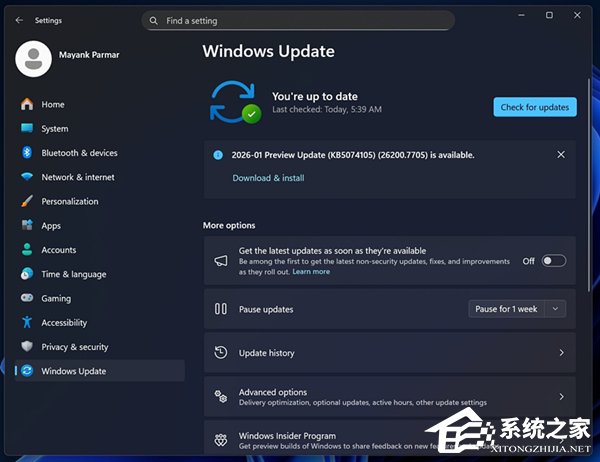Click the Bluetooth icon in sidebar
The height and width of the screenshot is (462, 600).
[x=27, y=152]
